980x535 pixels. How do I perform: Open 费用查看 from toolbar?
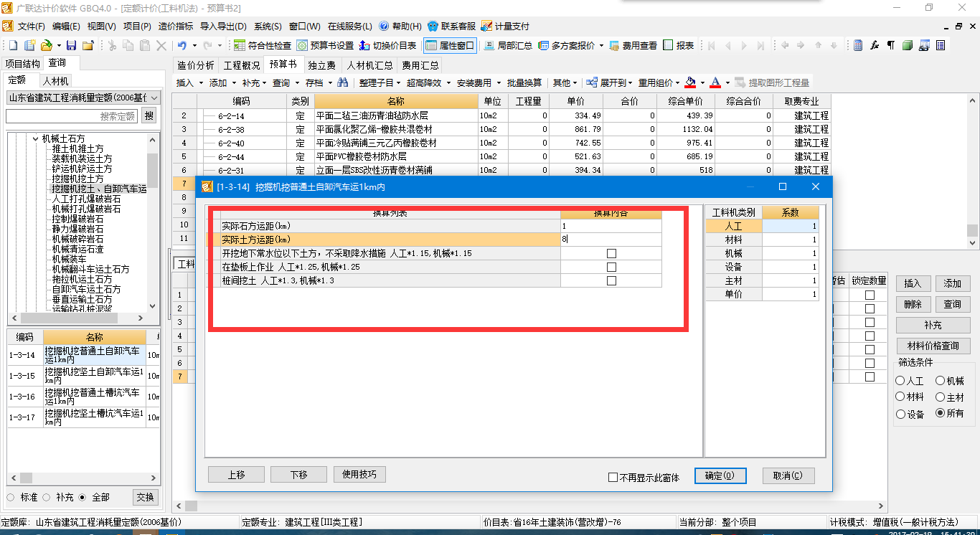tap(633, 45)
